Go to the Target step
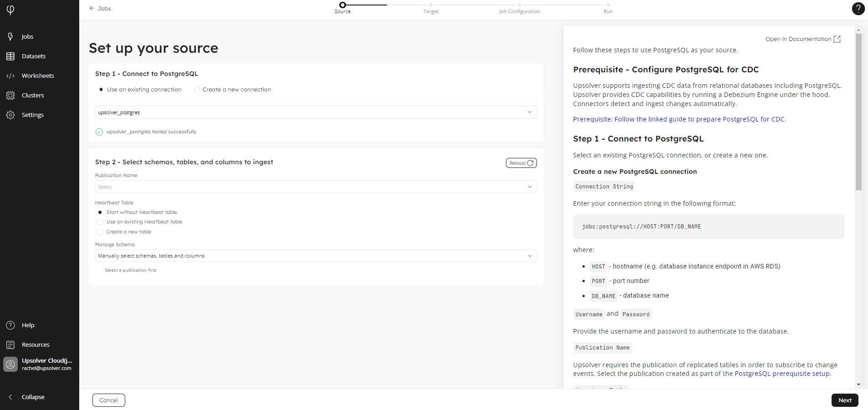Screen dimensions: 868x410 (431, 8)
